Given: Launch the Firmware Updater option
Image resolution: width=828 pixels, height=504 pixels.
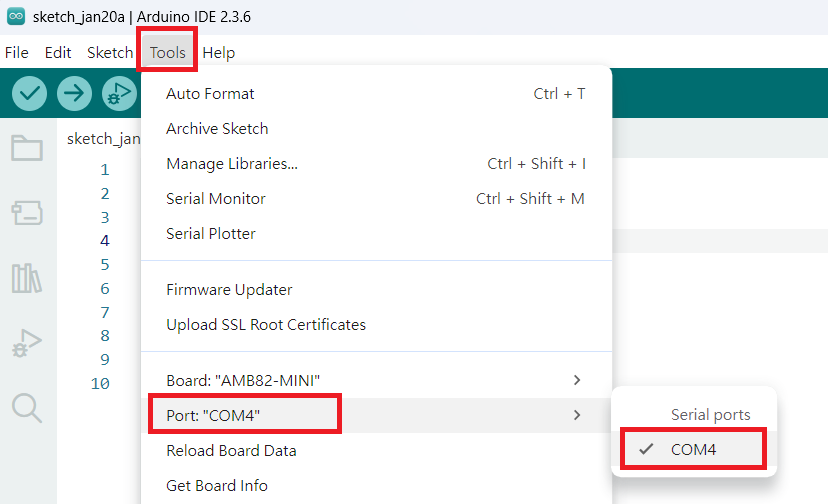Looking at the screenshot, I should click(x=229, y=290).
